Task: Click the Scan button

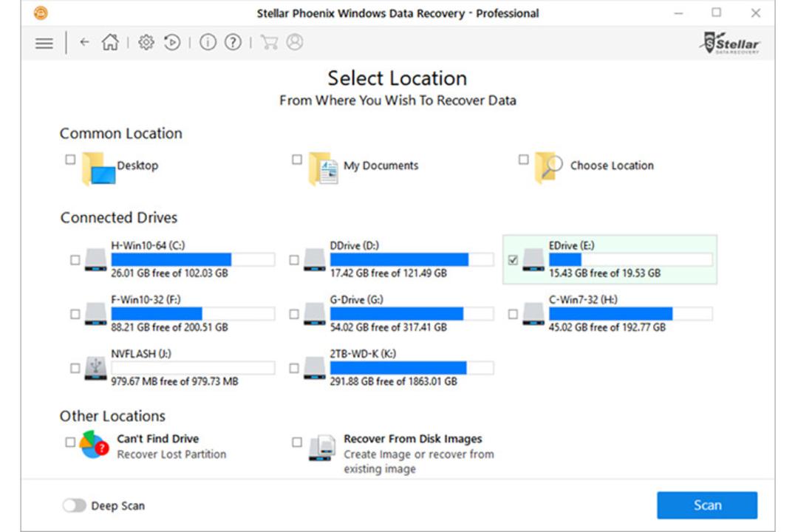Action: point(707,505)
